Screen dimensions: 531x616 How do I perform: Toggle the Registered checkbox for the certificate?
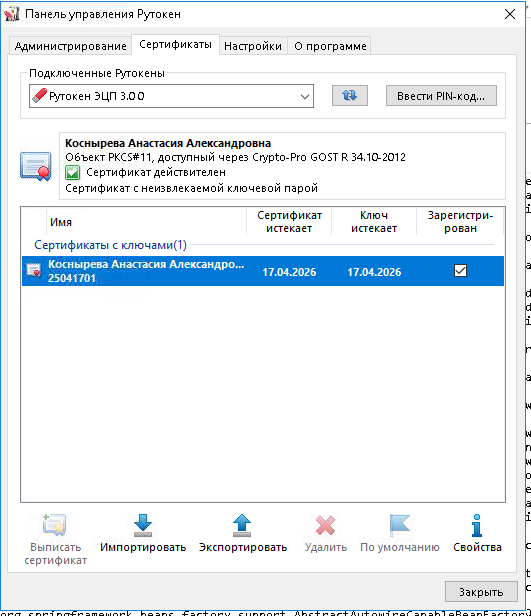(460, 271)
